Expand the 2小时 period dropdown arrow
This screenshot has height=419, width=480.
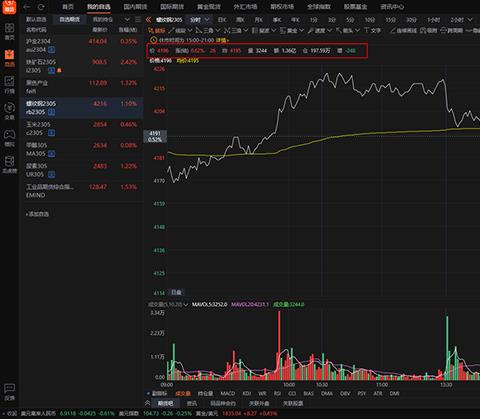pyautogui.click(x=470, y=20)
